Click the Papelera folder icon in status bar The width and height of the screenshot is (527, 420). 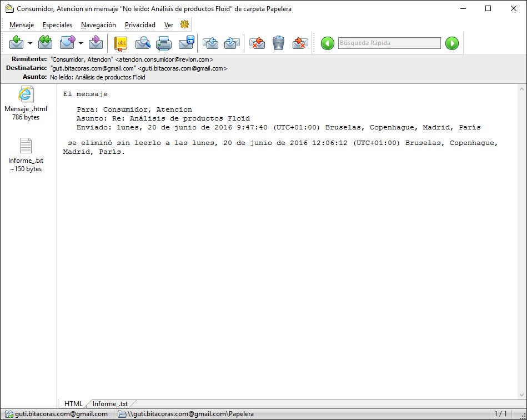click(122, 414)
